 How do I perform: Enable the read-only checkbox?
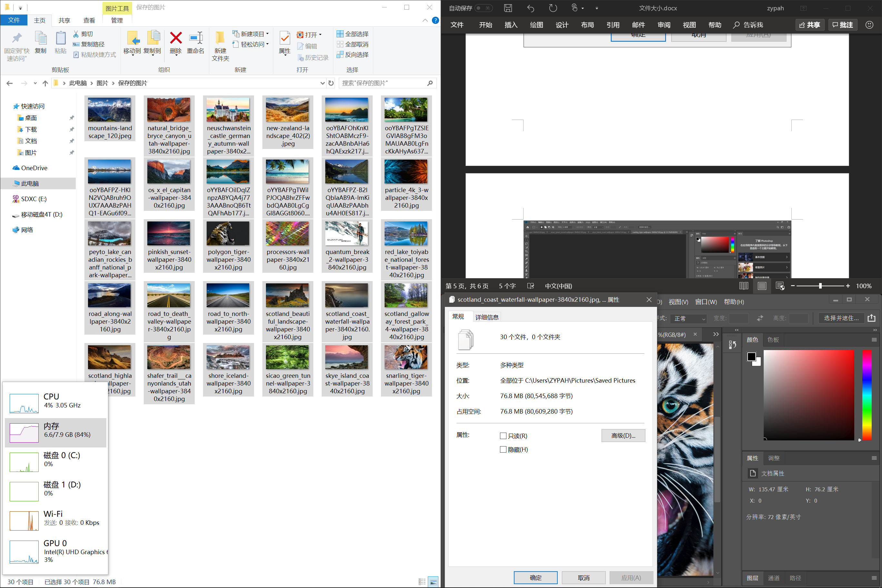[x=503, y=436]
